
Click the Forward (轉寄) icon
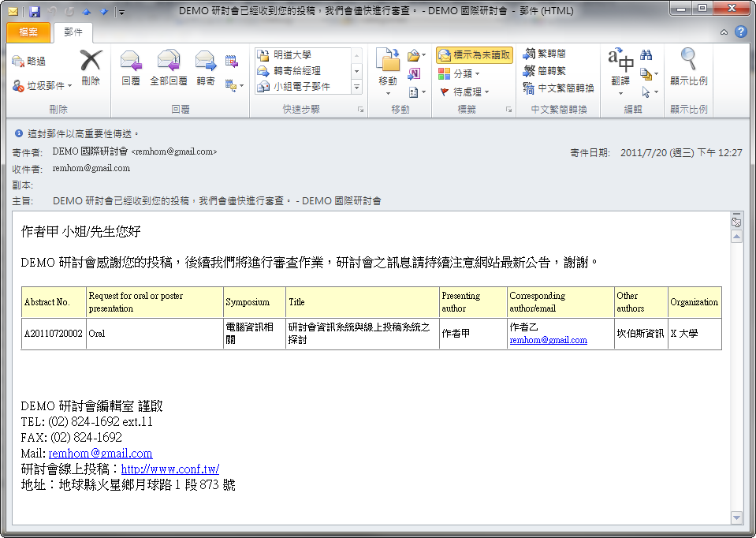206,62
